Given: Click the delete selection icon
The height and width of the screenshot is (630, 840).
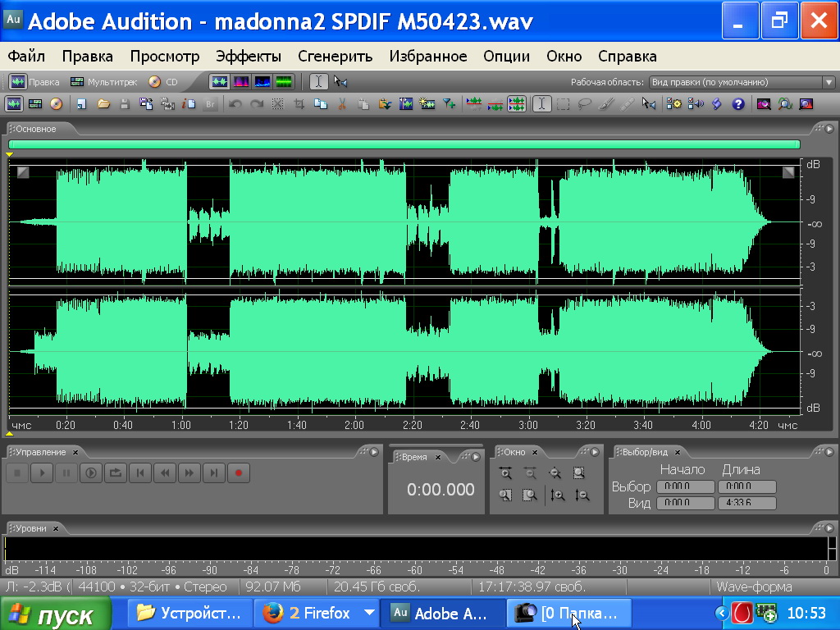Looking at the screenshot, I should pyautogui.click(x=278, y=104).
